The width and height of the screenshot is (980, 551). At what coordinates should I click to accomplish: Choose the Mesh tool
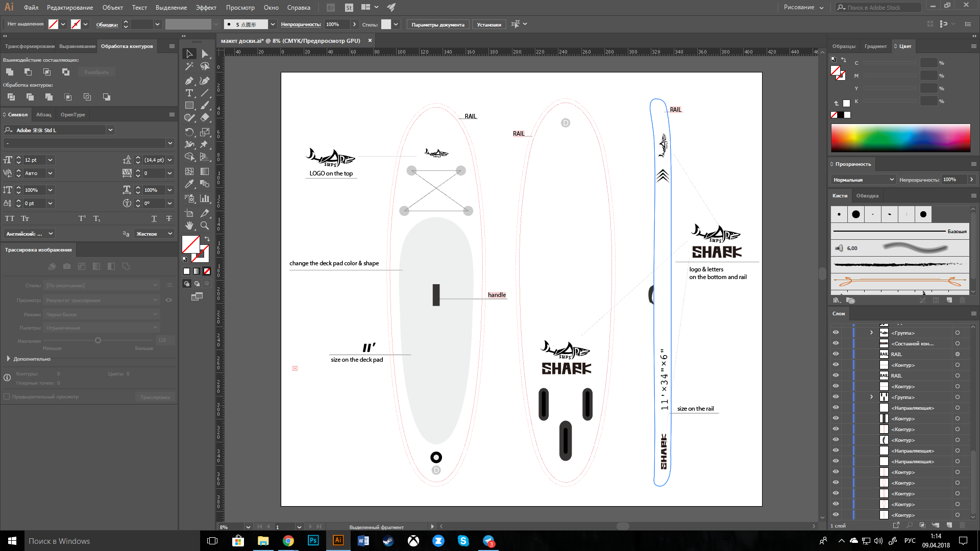pos(189,171)
